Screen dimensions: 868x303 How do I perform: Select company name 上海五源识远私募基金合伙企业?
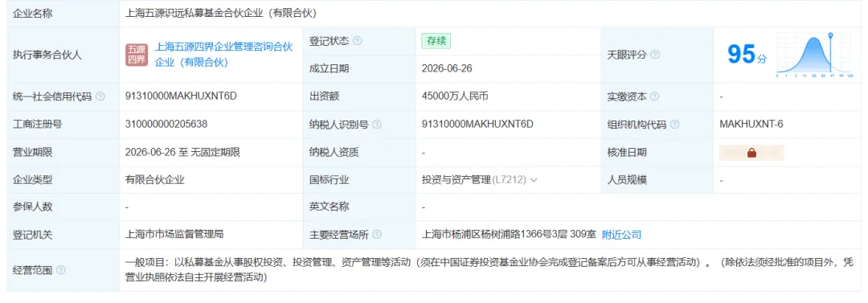pos(222,14)
